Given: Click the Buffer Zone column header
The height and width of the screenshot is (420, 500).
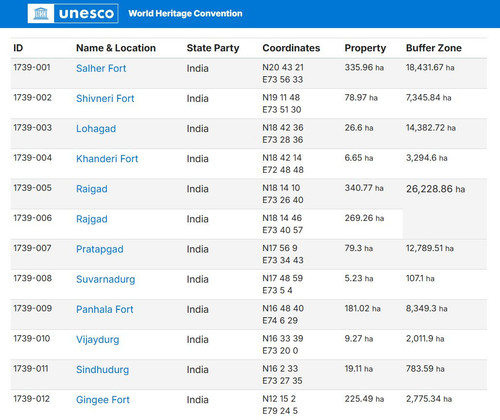Looking at the screenshot, I should pos(434,48).
